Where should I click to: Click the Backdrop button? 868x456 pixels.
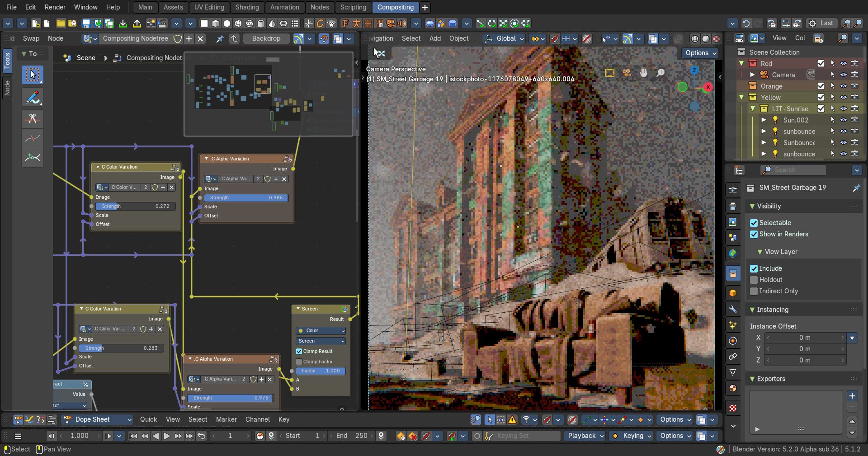click(x=266, y=38)
